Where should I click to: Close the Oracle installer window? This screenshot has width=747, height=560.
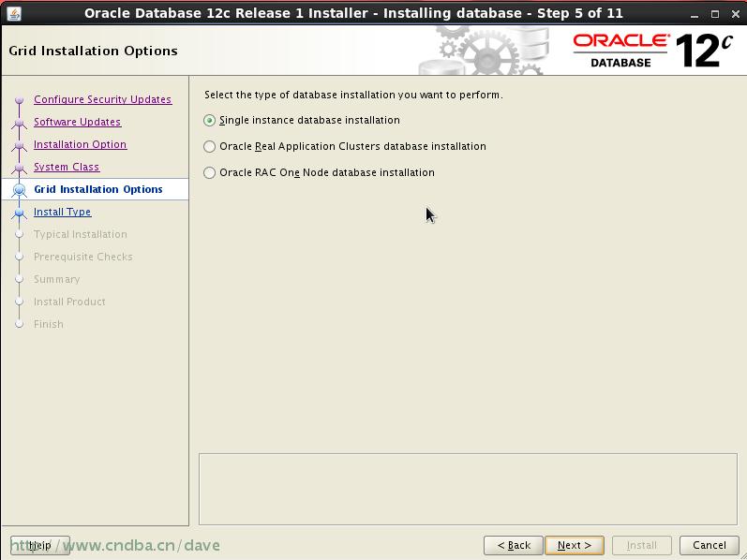coord(736,14)
